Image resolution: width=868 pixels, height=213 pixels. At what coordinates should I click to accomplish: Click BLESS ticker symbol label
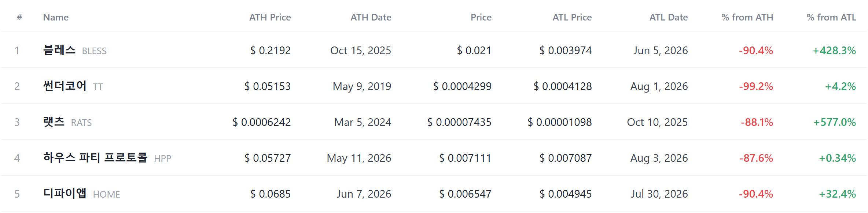click(94, 51)
